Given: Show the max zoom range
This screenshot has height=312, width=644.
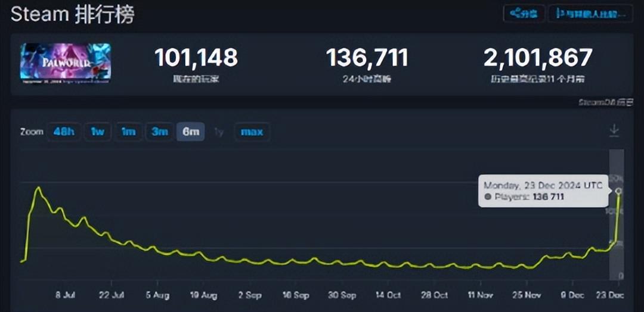Looking at the screenshot, I should pyautogui.click(x=252, y=132).
